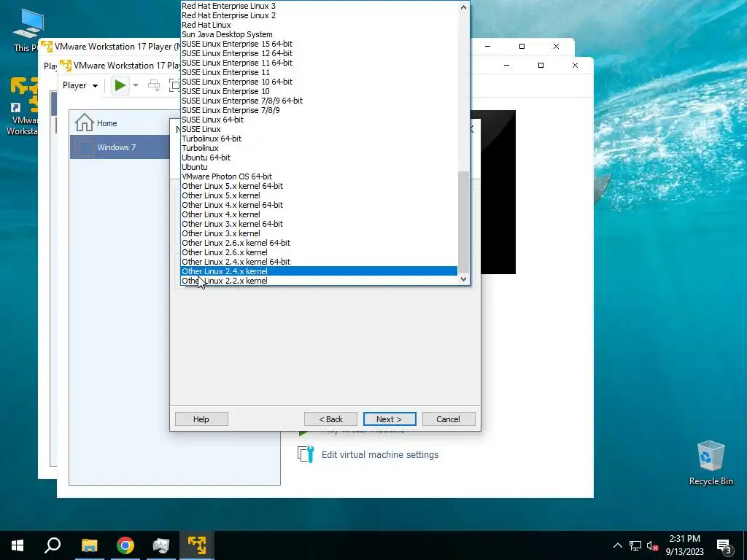The width and height of the screenshot is (747, 560).
Task: Select Sun Java Desktop System
Action: pyautogui.click(x=320, y=34)
